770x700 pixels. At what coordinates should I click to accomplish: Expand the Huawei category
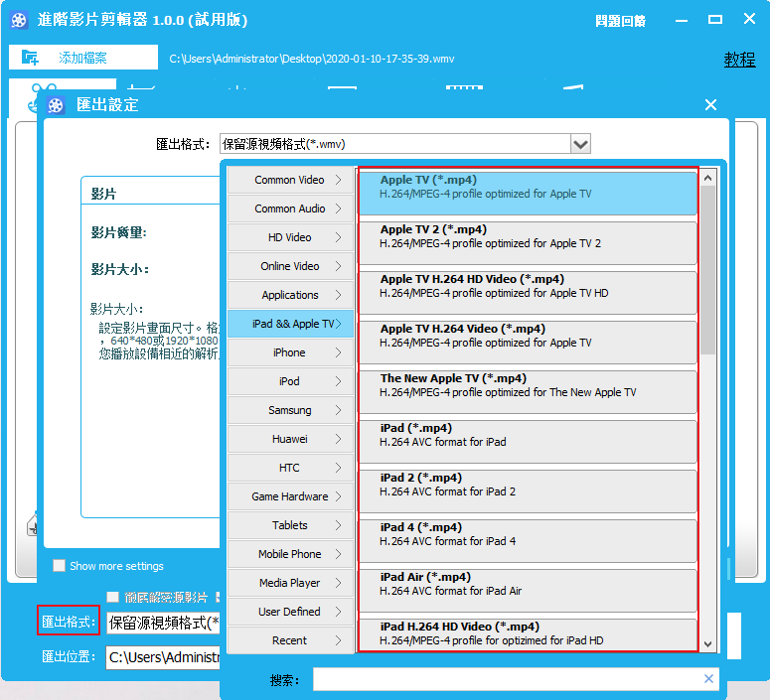pos(290,439)
